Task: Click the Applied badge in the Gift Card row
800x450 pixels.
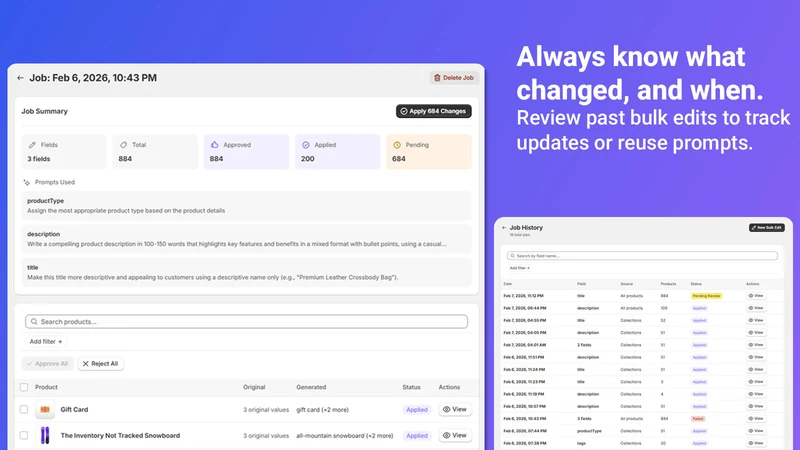Action: (417, 410)
